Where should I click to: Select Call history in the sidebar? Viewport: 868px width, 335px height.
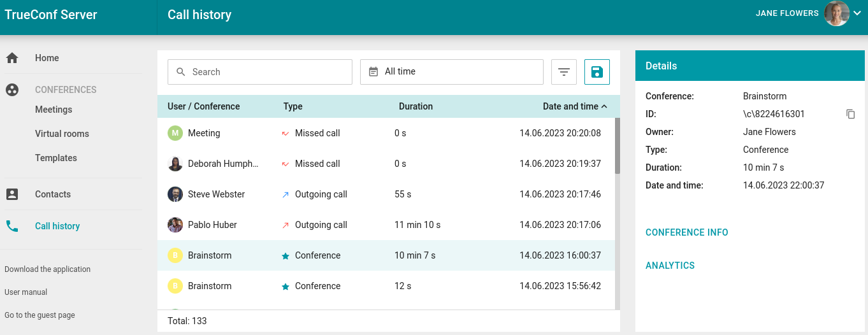click(x=57, y=226)
